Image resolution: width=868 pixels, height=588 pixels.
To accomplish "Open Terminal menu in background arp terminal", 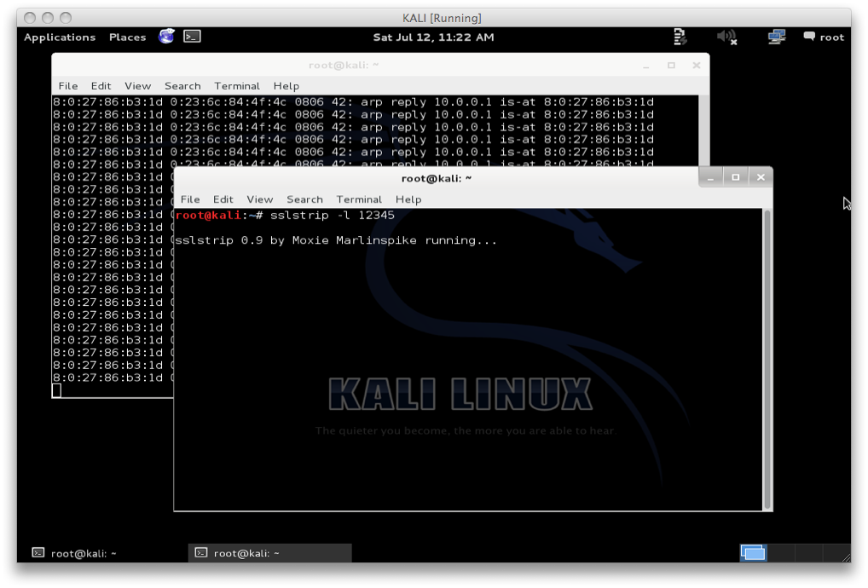I will tap(237, 86).
